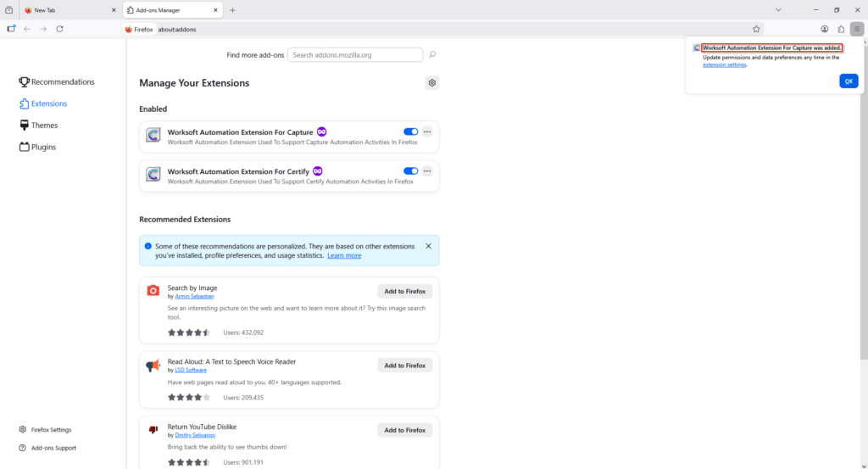The height and width of the screenshot is (469, 868).
Task: Open the extension settings link in popup
Action: [x=724, y=64]
